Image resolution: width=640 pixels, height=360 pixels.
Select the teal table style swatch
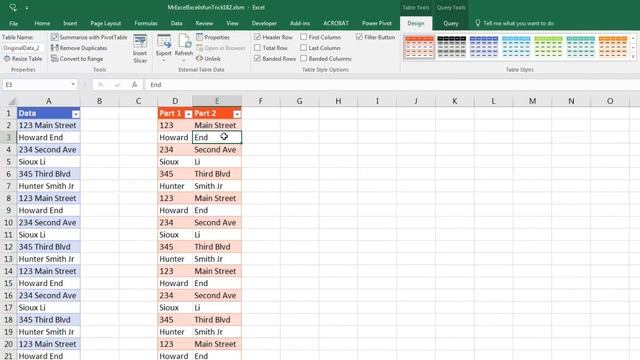pyautogui.click(x=580, y=47)
